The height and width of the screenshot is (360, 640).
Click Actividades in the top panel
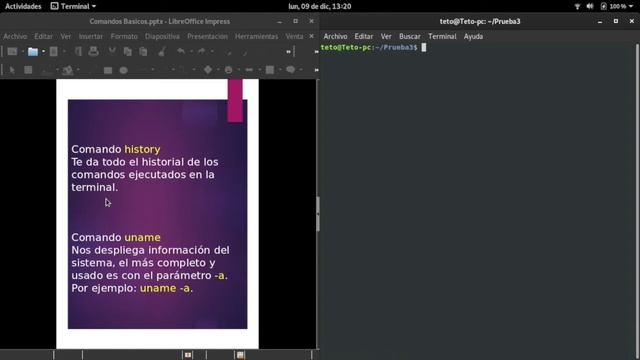click(x=23, y=6)
